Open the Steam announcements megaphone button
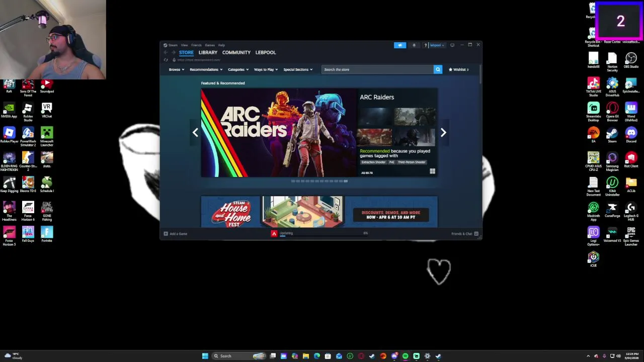Image resolution: width=644 pixels, height=362 pixels. pos(400,45)
